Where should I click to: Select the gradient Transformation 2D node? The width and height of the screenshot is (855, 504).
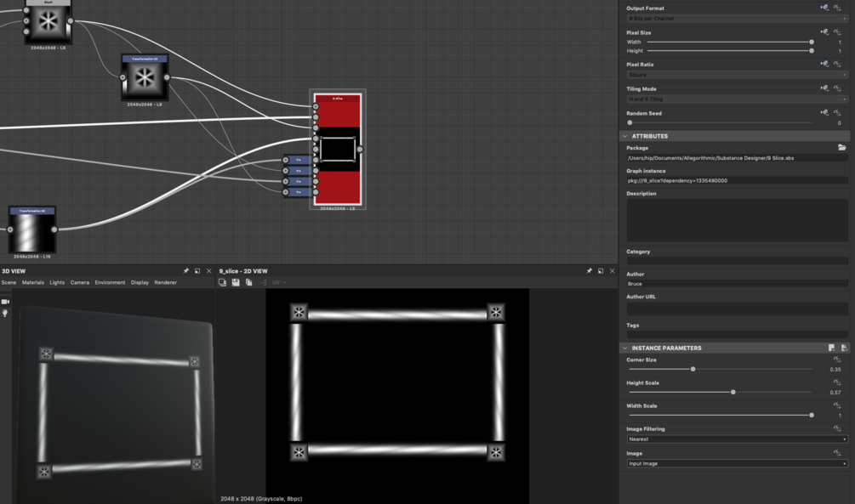[32, 229]
